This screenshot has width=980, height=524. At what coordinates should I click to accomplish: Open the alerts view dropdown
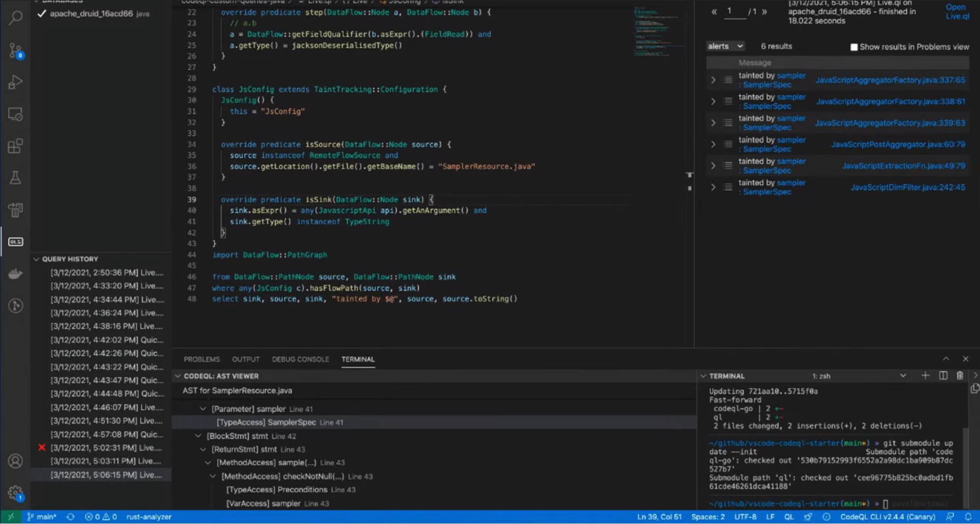(725, 46)
